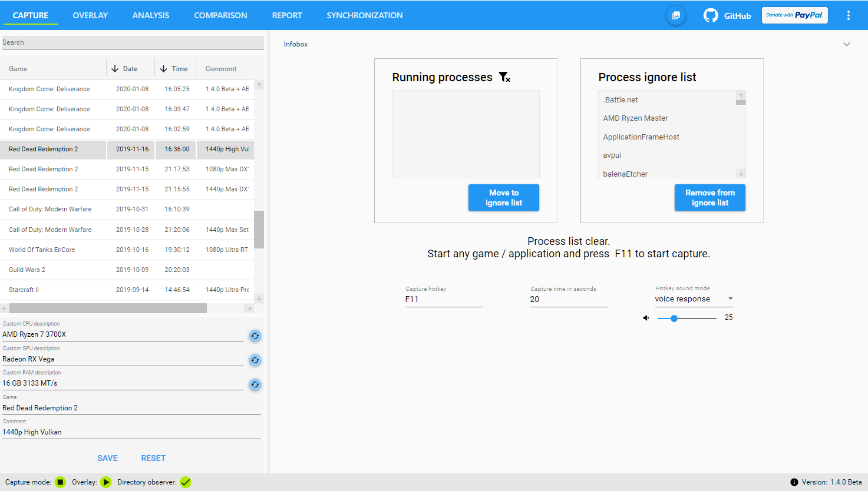The height and width of the screenshot is (491, 868).
Task: Click the volume speaker icon
Action: pos(646,318)
